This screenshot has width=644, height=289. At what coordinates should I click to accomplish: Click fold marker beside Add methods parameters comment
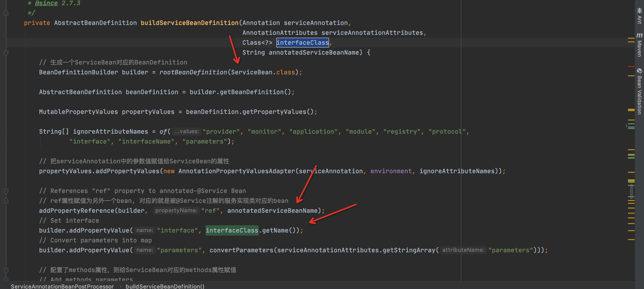pyautogui.click(x=6, y=279)
